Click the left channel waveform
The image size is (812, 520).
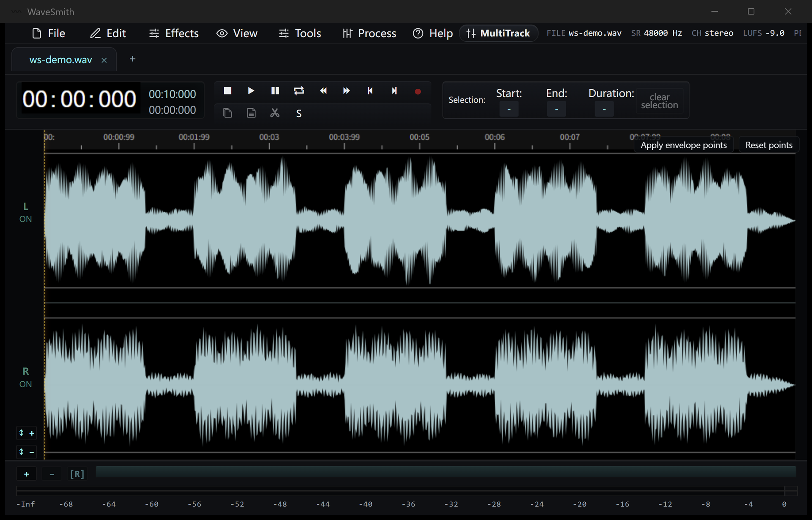point(420,221)
